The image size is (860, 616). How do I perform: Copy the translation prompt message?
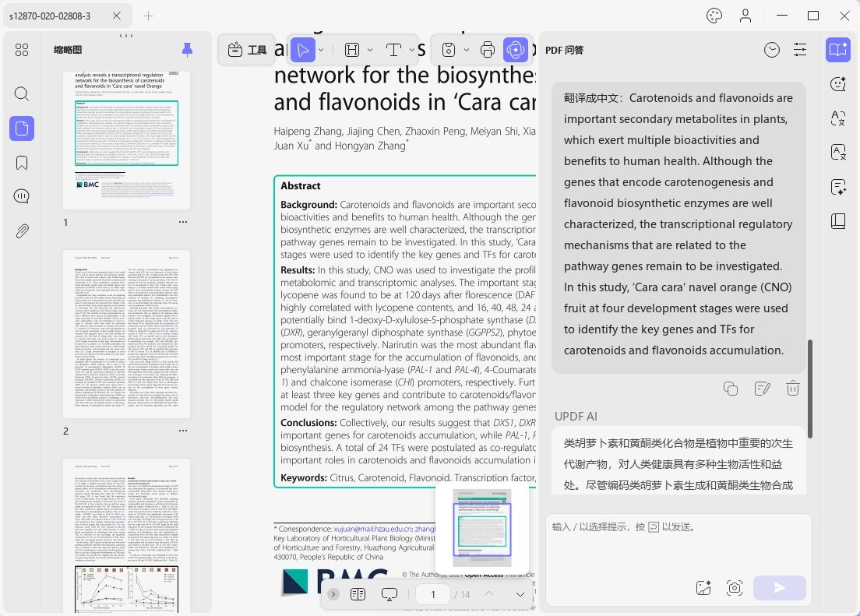click(731, 389)
